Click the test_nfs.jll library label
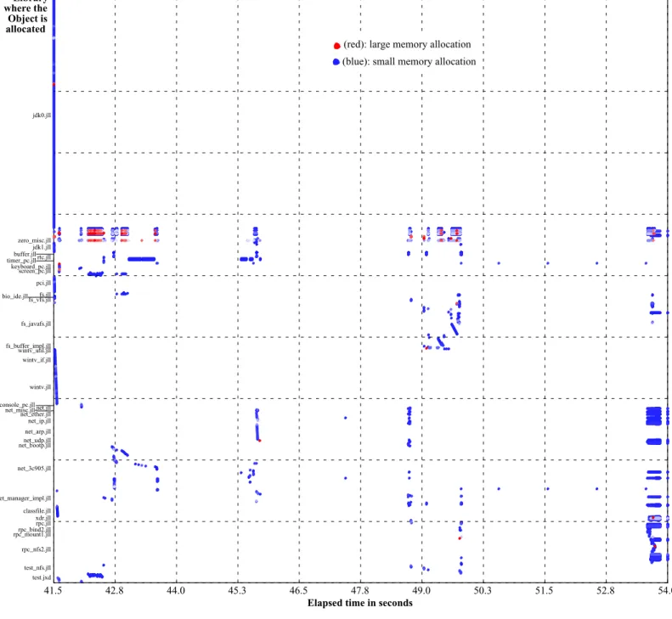This screenshot has height=619, width=672. (x=37, y=568)
